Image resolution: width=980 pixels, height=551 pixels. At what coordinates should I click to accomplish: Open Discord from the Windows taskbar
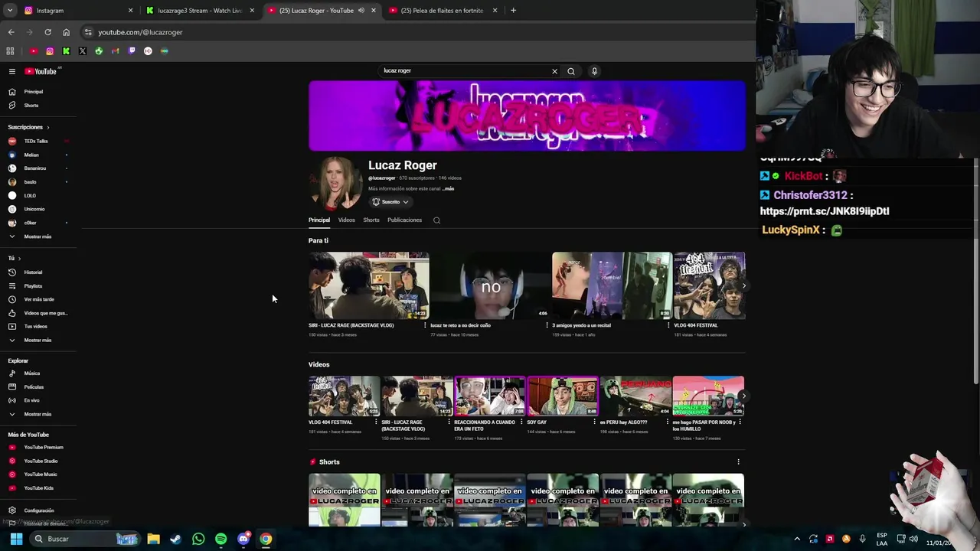click(x=243, y=539)
